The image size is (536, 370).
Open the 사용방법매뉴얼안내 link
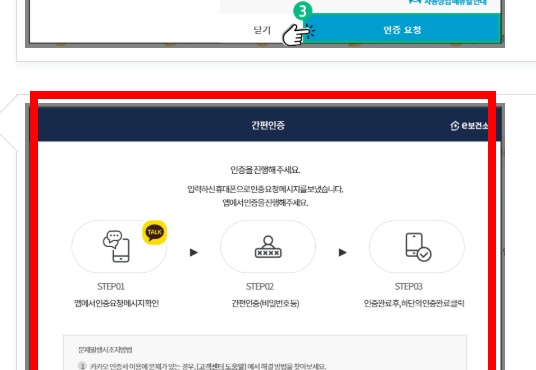pyautogui.click(x=448, y=2)
